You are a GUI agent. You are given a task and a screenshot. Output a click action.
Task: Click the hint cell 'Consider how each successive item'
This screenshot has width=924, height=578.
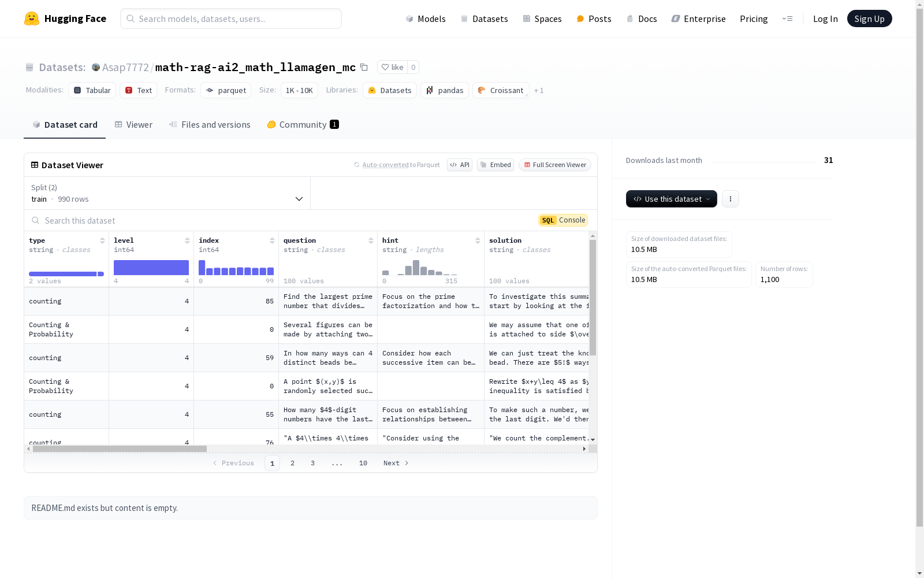coord(431,358)
